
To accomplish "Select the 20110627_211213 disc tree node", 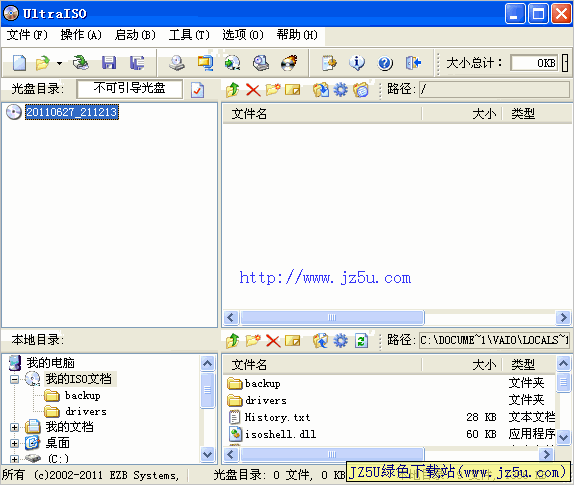I will coord(72,112).
